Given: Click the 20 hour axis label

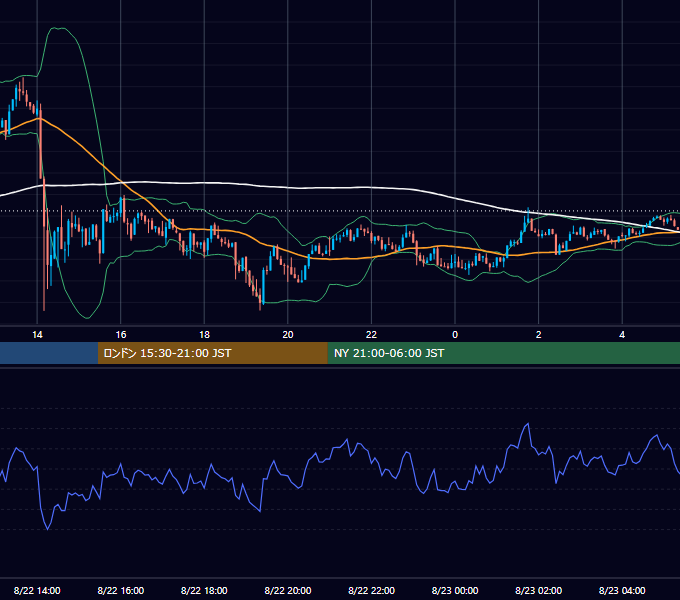Looking at the screenshot, I should click(x=288, y=335).
